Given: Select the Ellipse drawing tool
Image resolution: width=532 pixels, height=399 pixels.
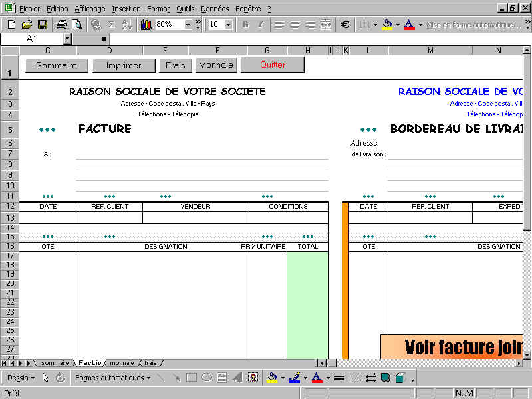Looking at the screenshot, I should pyautogui.click(x=207, y=378).
